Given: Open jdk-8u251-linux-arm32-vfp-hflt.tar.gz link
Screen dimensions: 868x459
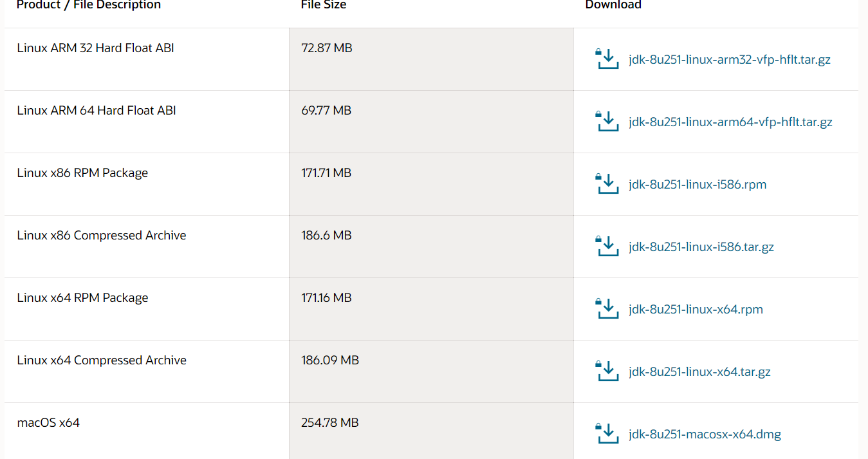Looking at the screenshot, I should (x=730, y=60).
